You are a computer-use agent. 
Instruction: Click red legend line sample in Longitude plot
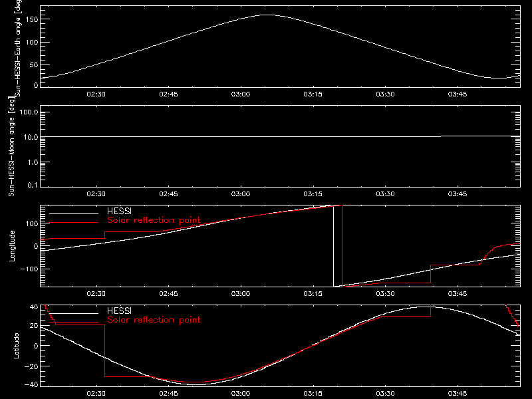[x=74, y=223]
